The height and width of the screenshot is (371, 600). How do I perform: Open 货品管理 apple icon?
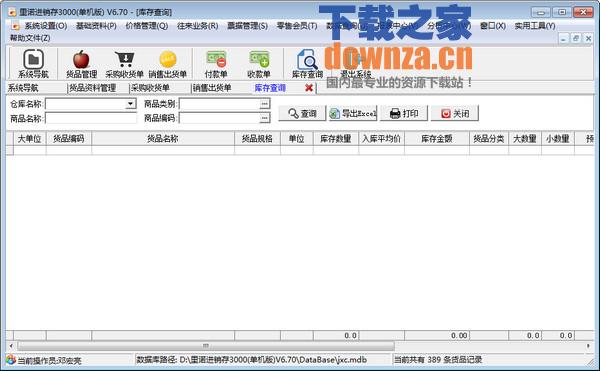(x=81, y=63)
